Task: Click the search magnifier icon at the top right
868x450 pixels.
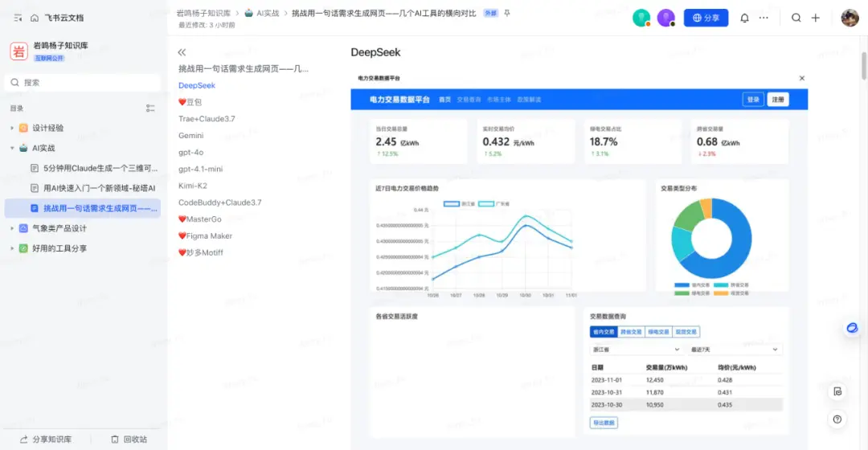Action: pyautogui.click(x=796, y=18)
